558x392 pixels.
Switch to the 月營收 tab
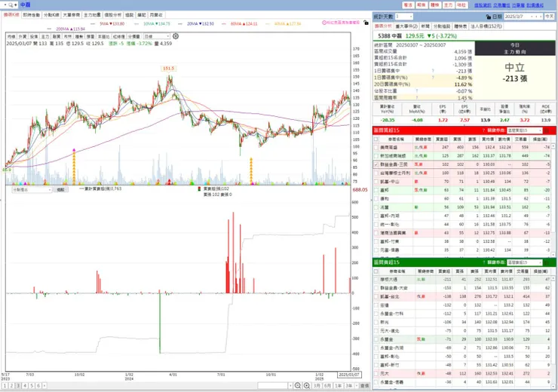click(x=156, y=15)
